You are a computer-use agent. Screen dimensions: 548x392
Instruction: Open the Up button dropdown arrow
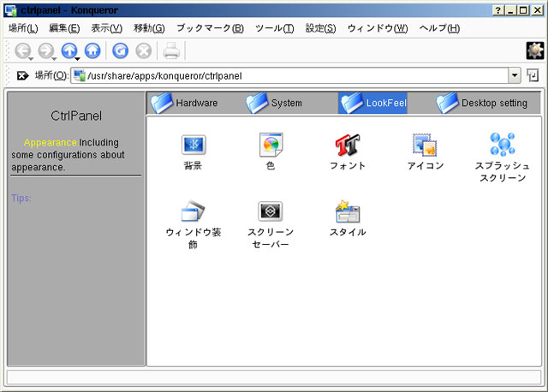click(77, 59)
